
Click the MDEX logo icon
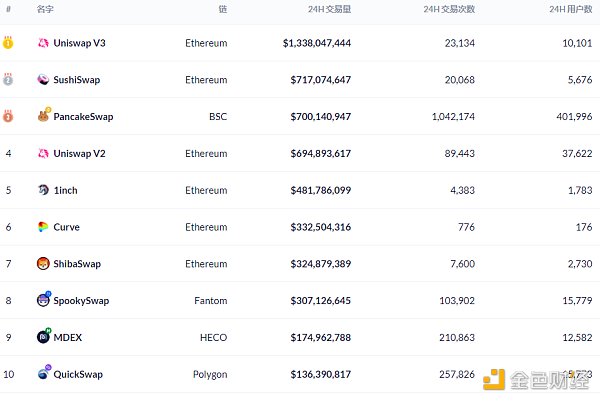(43, 337)
